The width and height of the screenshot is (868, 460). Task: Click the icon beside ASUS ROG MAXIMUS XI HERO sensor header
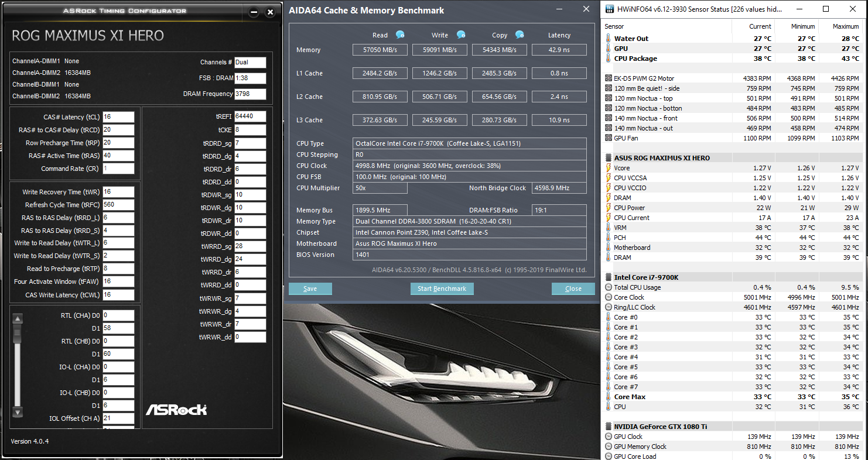point(609,158)
